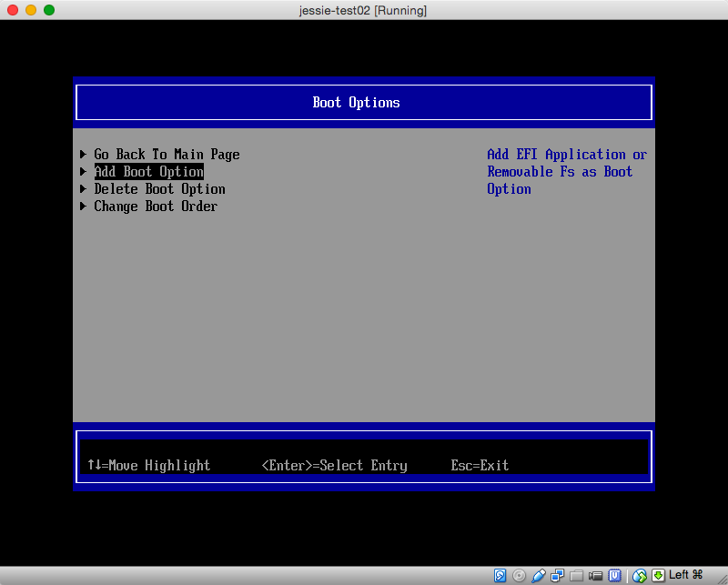Click the mouse integration icon
The width and height of the screenshot is (728, 585).
pyautogui.click(x=640, y=576)
